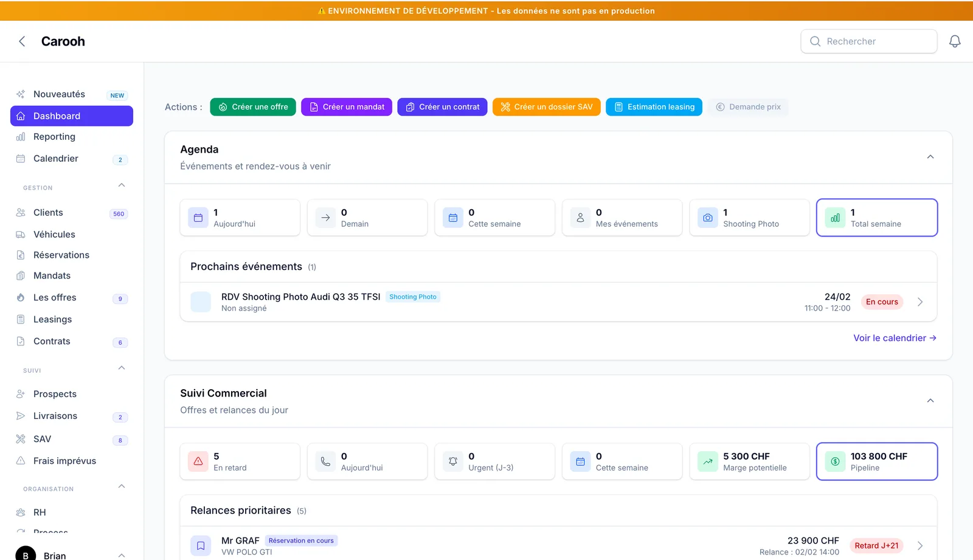Open RH in the sidebar
973x560 pixels.
[x=72, y=513]
